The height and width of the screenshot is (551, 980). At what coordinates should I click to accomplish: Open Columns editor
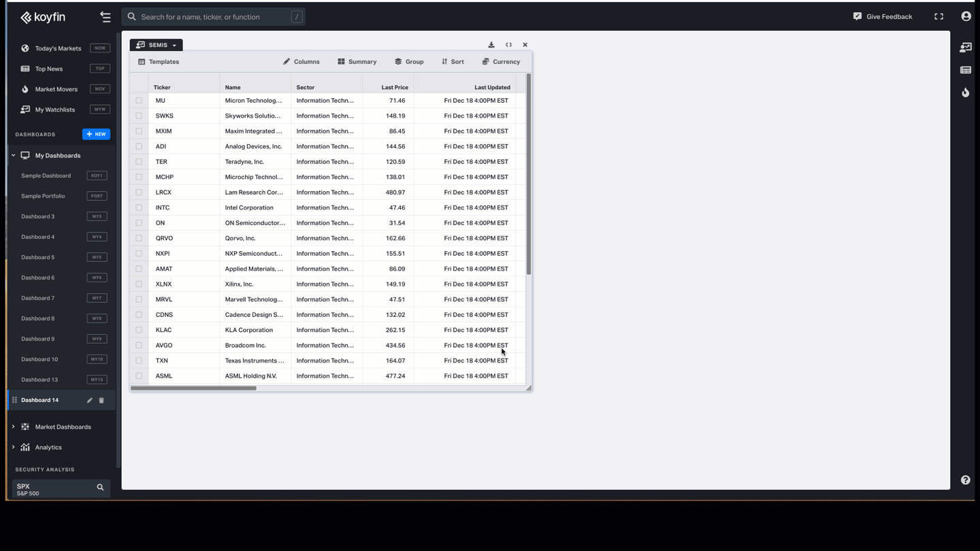coord(301,62)
